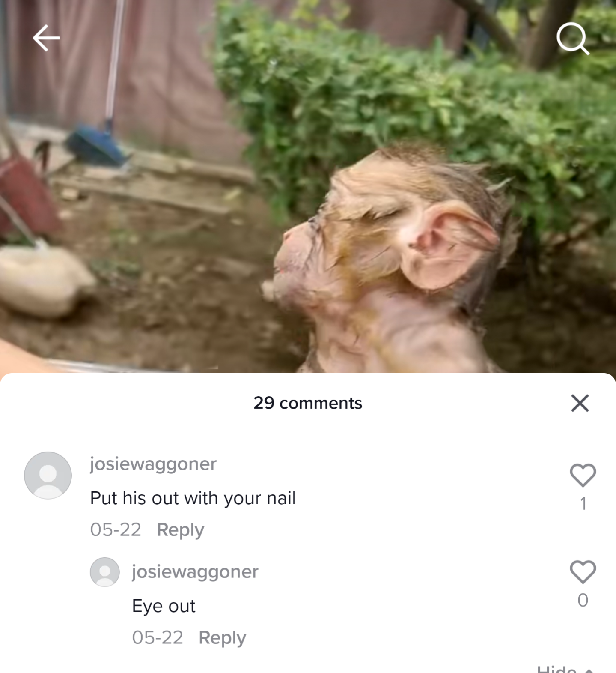This screenshot has width=616, height=673.
Task: Like the 'Put his out with your nail' comment
Action: click(x=583, y=475)
